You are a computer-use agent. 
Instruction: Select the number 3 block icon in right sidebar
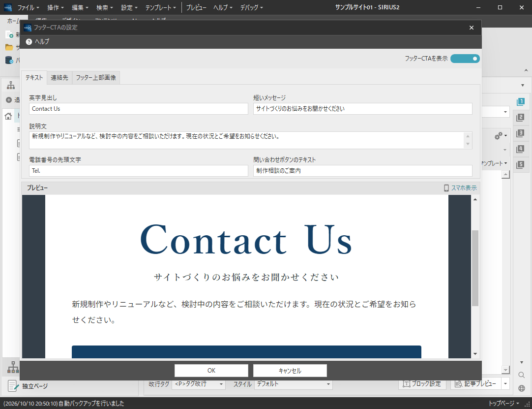[520, 133]
